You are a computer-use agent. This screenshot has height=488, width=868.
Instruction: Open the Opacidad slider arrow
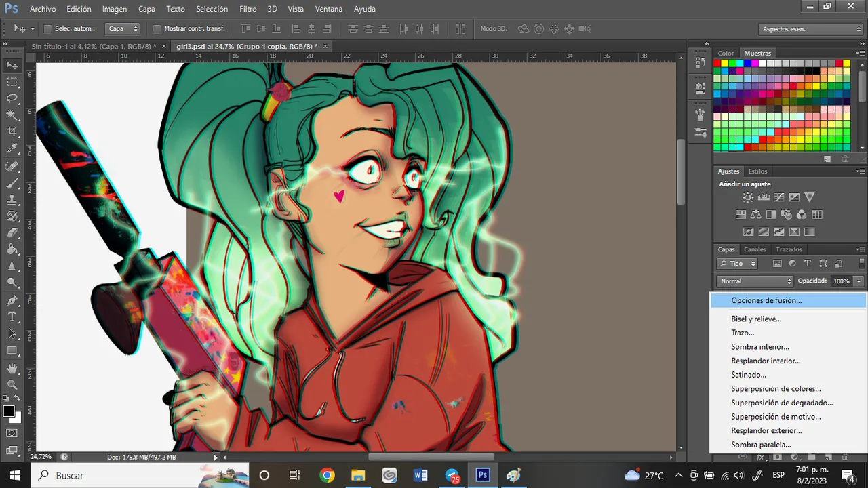click(x=859, y=281)
